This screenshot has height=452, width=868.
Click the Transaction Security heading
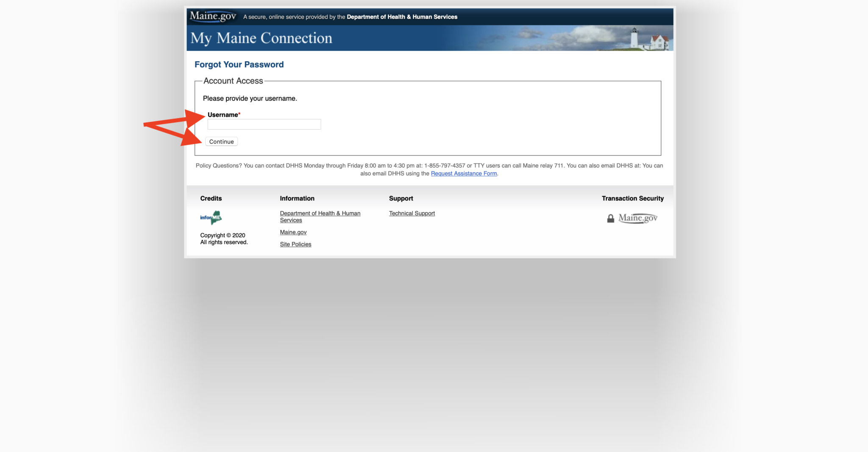(x=632, y=198)
